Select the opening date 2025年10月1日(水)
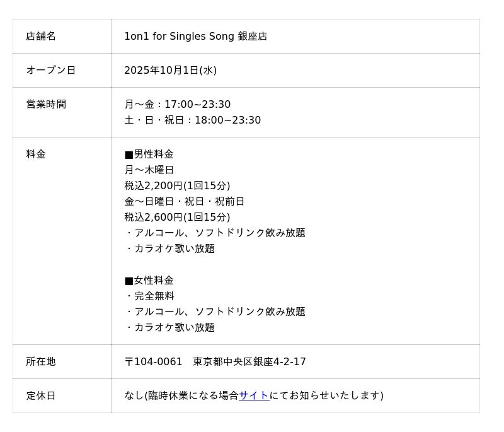Image resolution: width=504 pixels, height=432 pixels. click(170, 71)
